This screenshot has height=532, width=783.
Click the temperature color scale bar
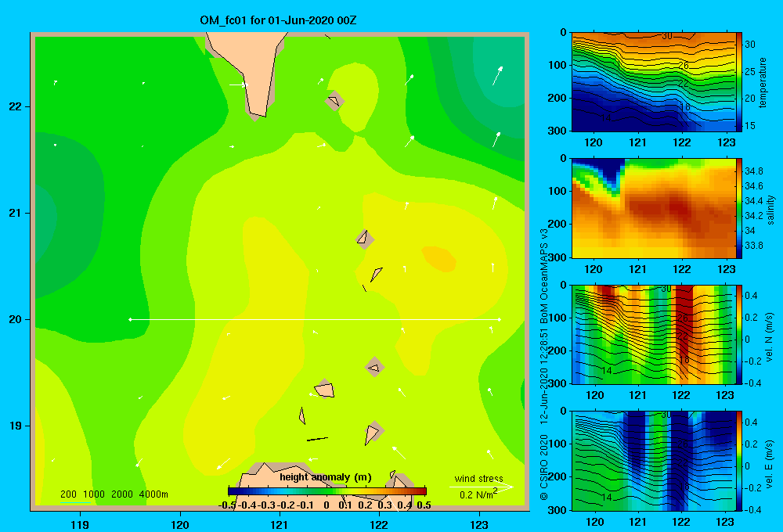point(740,82)
